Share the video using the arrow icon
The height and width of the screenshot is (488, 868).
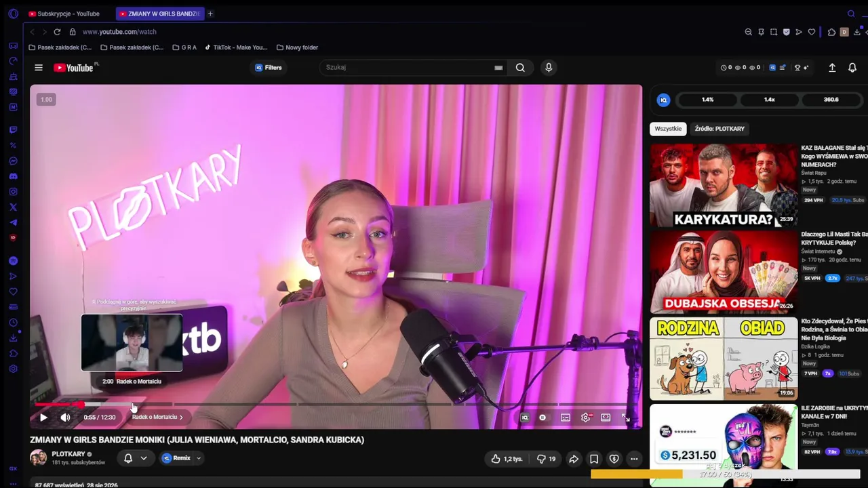[x=574, y=459]
